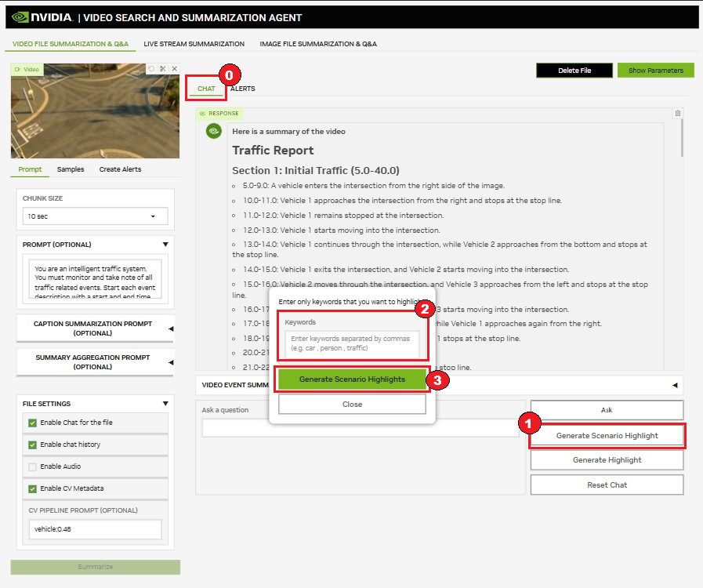Disable the Enable Chat for the file checkbox

(x=32, y=423)
